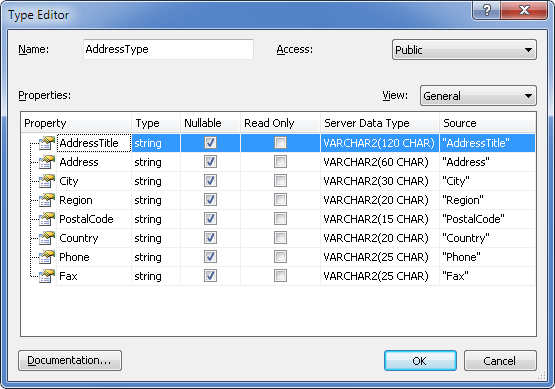Screen dimensions: 555x389
Task: Click the VARCHAR2(120 CHAR) cell
Action: point(380,143)
